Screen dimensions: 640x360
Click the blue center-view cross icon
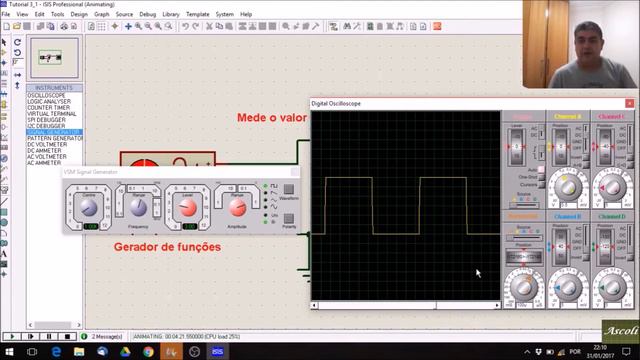(128, 27)
